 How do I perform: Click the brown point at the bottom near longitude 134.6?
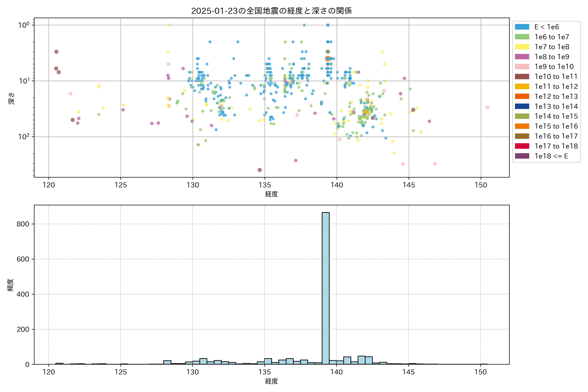(x=260, y=170)
